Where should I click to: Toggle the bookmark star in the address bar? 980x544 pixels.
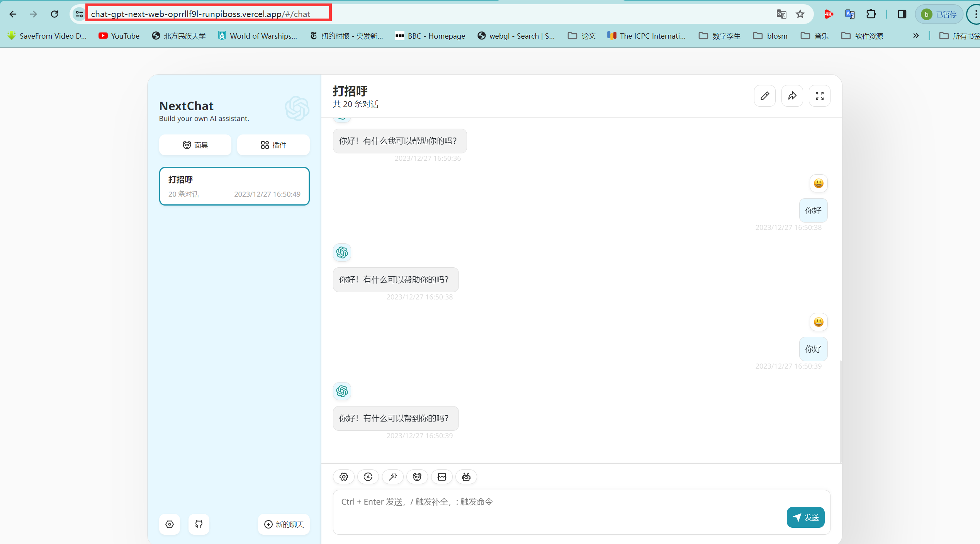pyautogui.click(x=800, y=14)
